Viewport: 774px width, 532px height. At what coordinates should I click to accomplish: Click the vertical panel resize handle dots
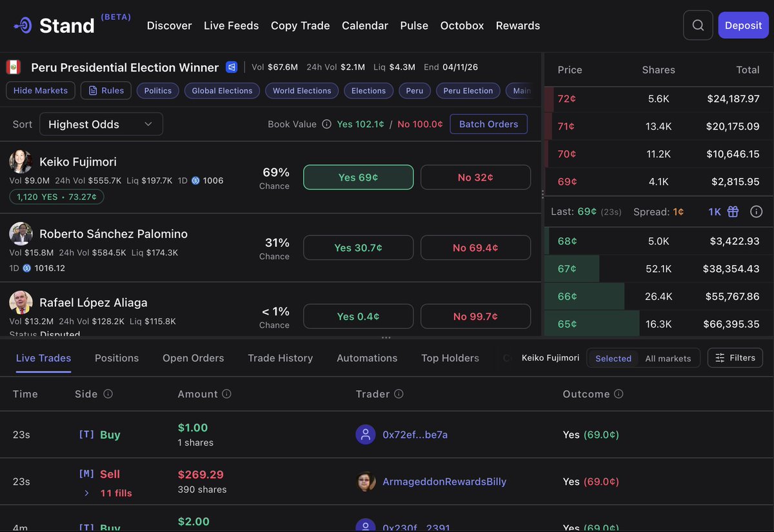pos(542,193)
